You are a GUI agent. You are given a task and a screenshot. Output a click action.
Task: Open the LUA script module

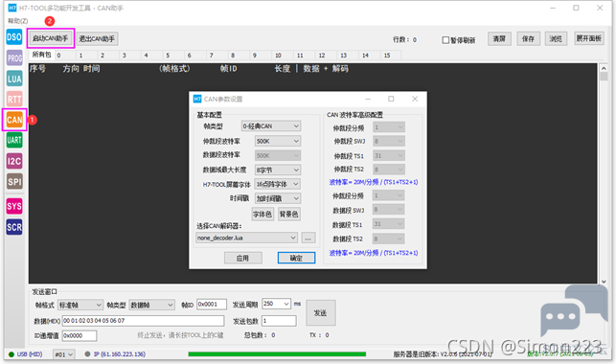pyautogui.click(x=14, y=79)
